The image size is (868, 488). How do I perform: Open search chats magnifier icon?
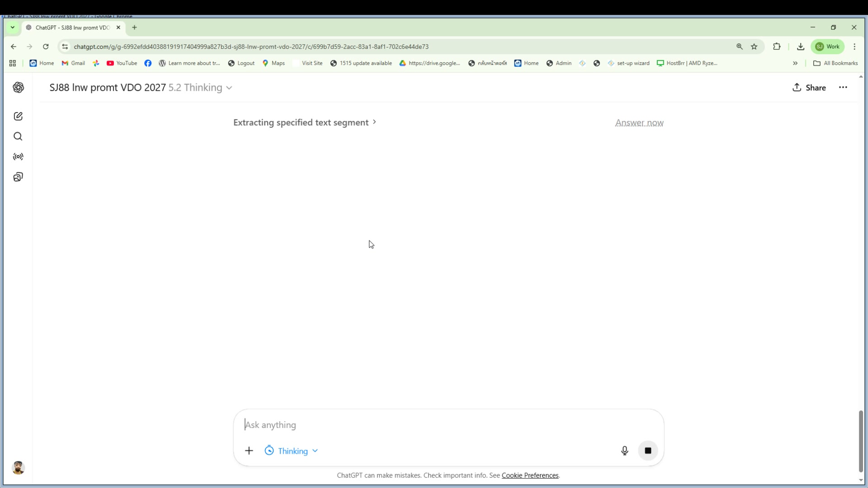click(x=18, y=136)
